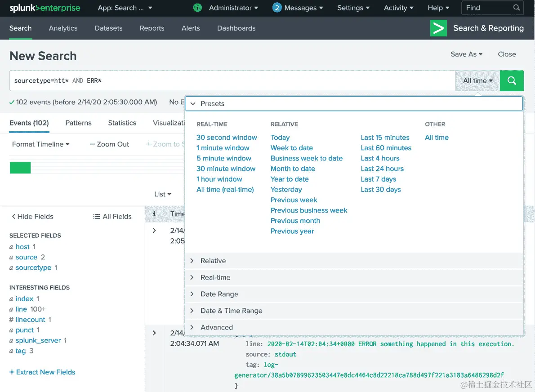Open the Settings menu
The width and height of the screenshot is (535, 392).
pos(353,8)
